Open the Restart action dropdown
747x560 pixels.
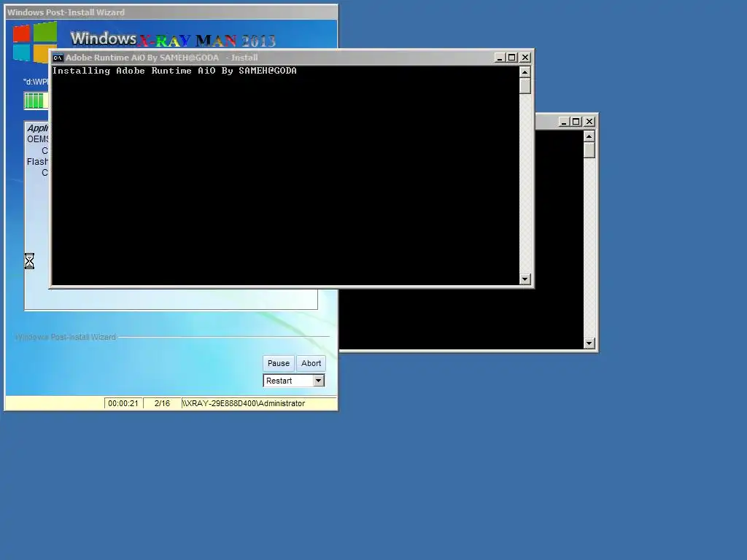tap(319, 381)
